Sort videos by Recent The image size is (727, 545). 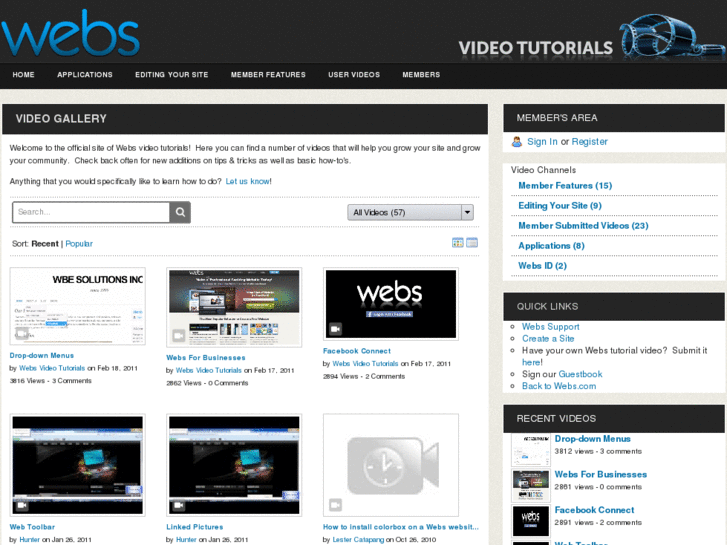tap(45, 244)
